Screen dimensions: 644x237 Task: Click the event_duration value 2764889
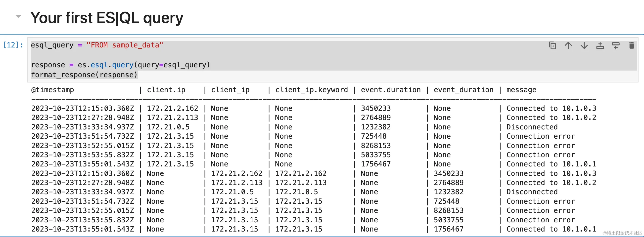point(449,183)
